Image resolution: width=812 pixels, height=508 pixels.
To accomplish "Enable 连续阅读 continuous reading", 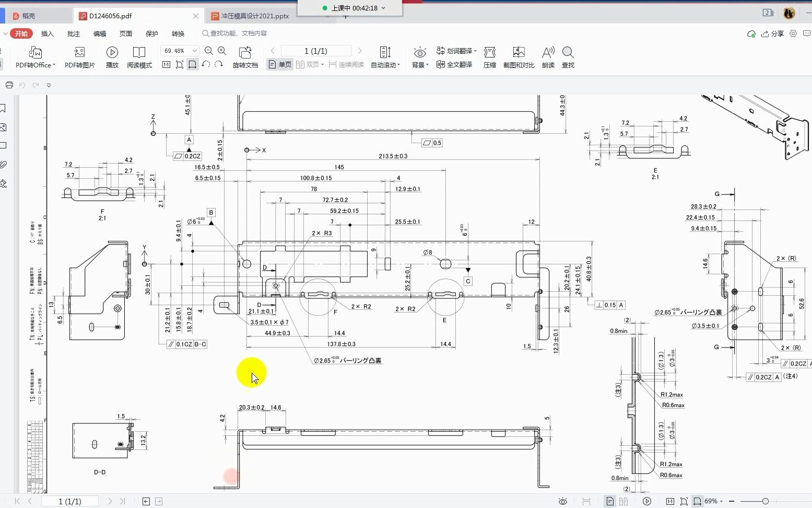I will pyautogui.click(x=346, y=64).
